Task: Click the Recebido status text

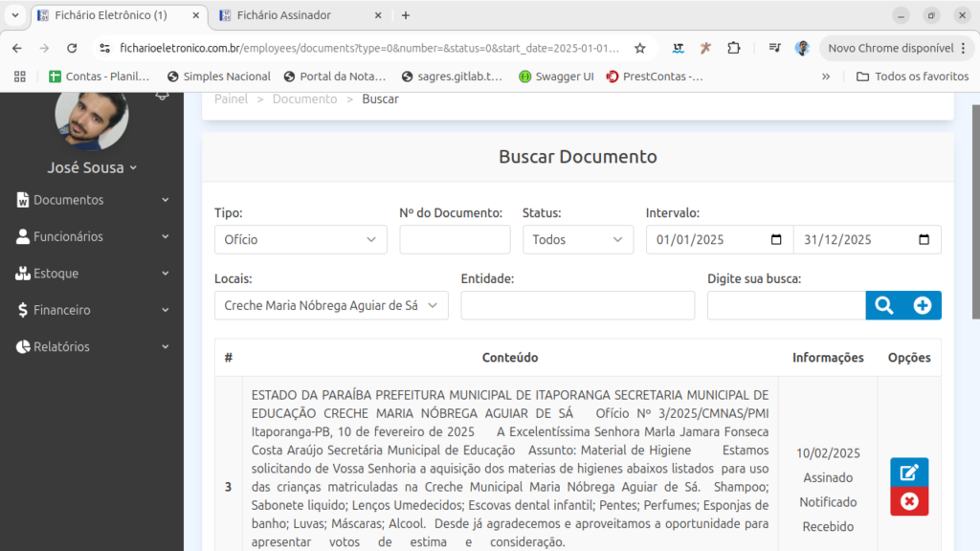Action: [x=828, y=527]
